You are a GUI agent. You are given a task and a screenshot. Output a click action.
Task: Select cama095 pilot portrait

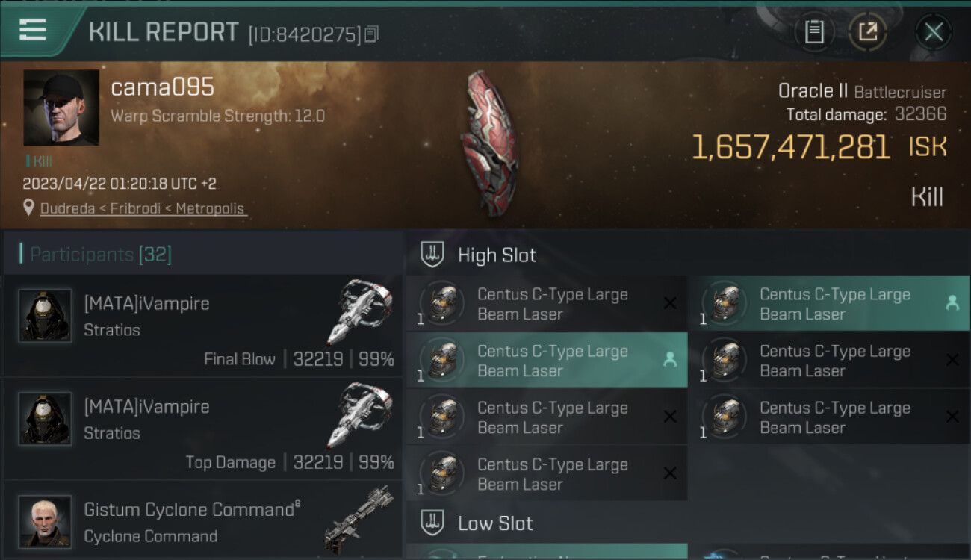[x=61, y=108]
